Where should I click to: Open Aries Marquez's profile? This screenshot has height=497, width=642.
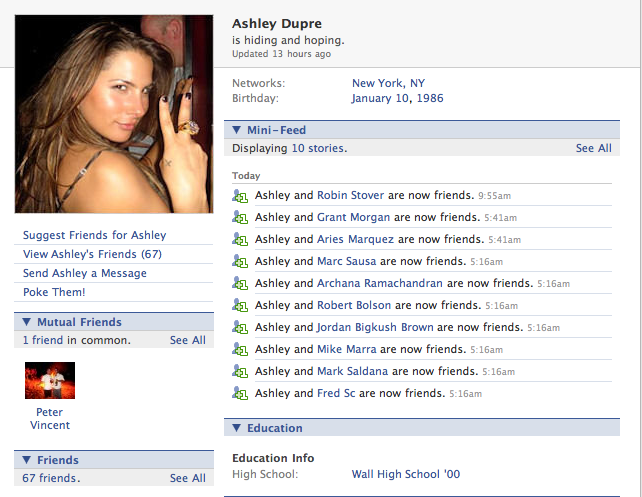click(x=355, y=239)
